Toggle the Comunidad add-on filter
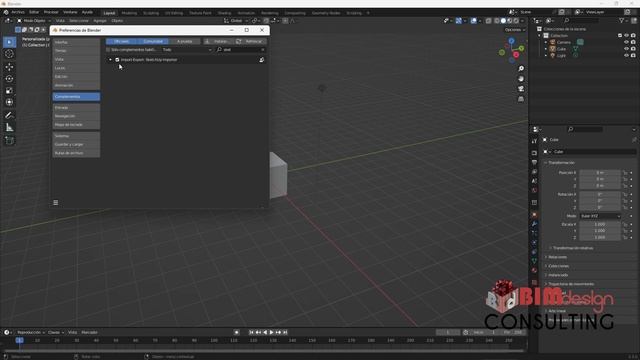Screen dimensions: 640x360 (x=153, y=41)
